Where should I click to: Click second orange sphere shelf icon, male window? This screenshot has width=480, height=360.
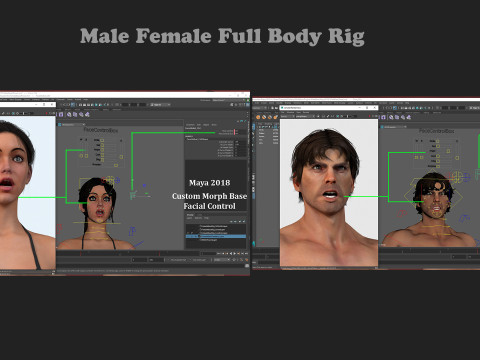264,117
